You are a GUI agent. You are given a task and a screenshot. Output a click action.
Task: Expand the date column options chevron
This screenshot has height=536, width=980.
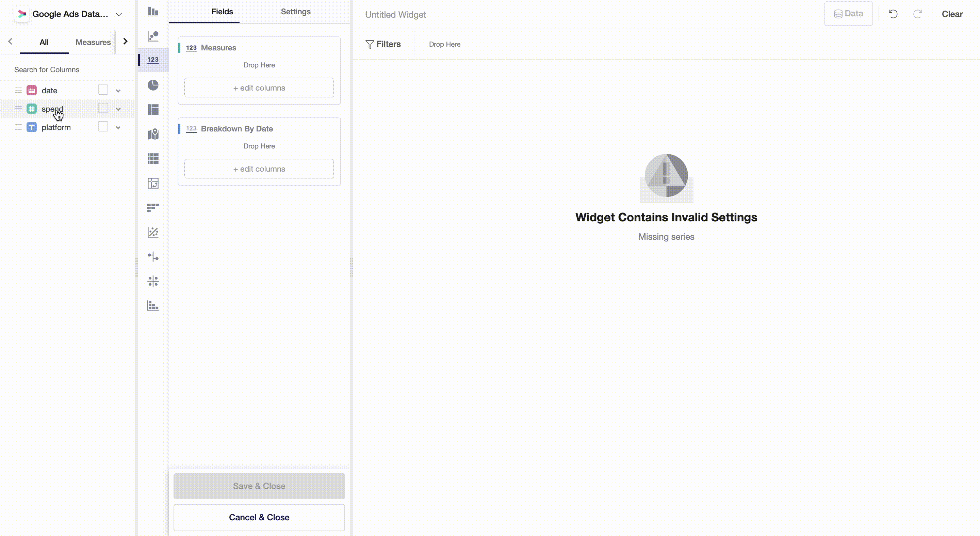(x=118, y=91)
